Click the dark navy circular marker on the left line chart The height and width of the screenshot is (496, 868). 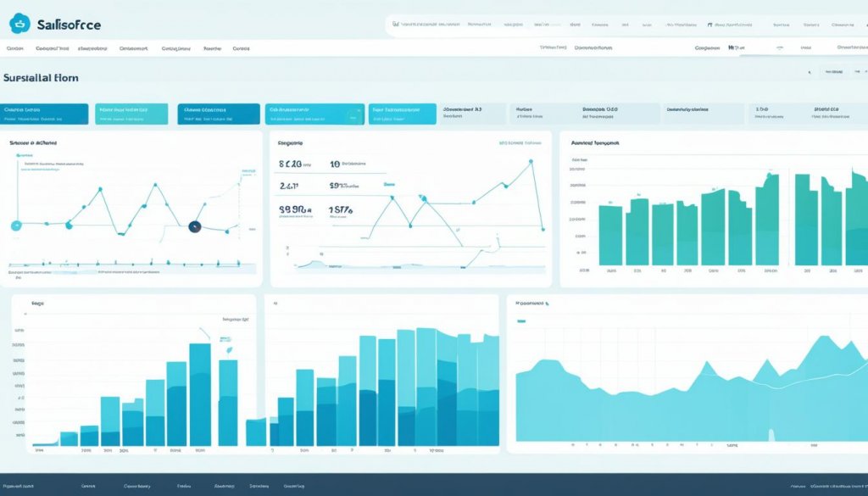194,226
